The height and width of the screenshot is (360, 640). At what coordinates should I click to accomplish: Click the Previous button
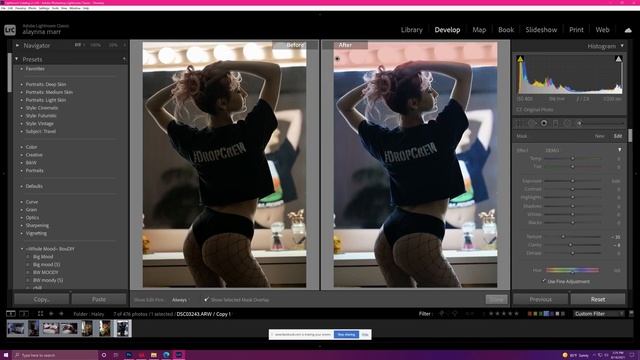pos(540,299)
